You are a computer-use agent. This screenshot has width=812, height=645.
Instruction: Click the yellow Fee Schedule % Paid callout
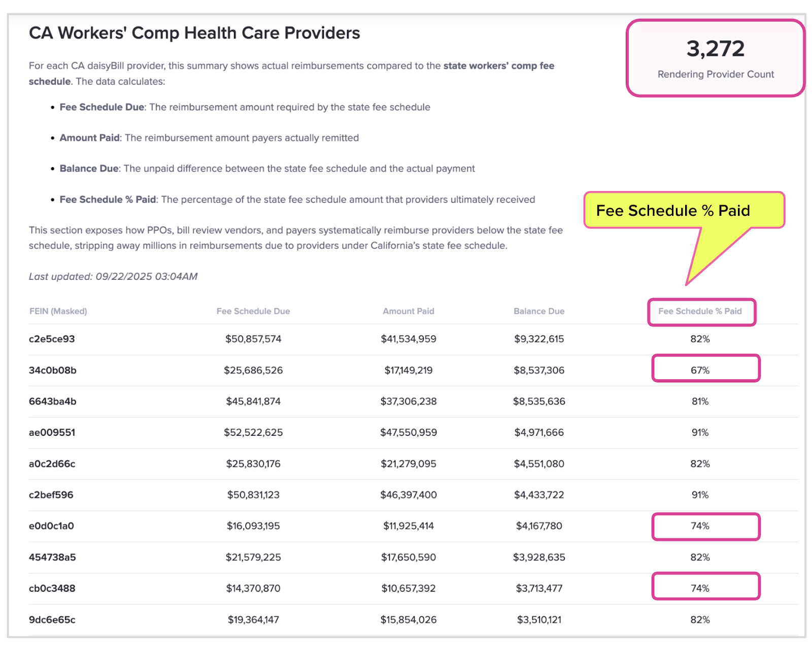[x=672, y=210]
